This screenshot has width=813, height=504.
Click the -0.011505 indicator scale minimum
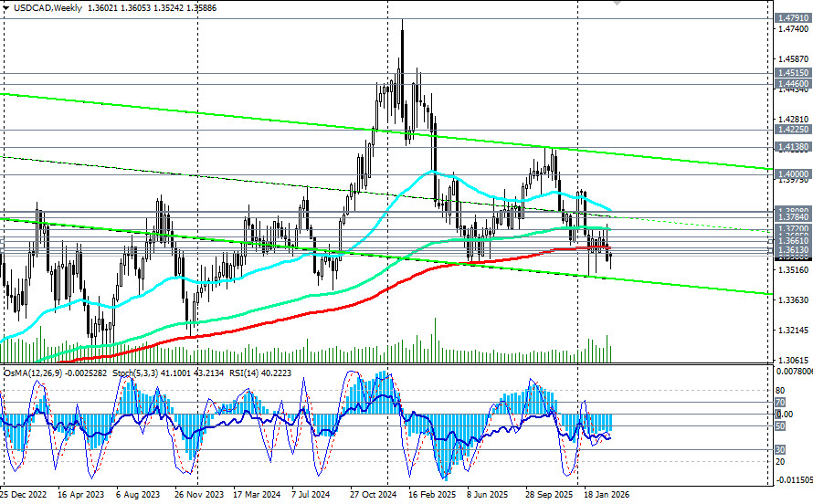pyautogui.click(x=793, y=480)
